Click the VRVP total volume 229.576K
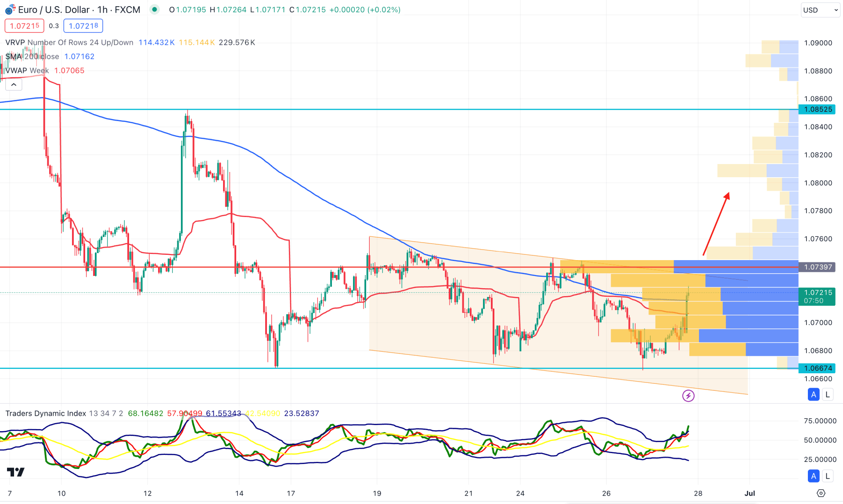 click(x=237, y=43)
